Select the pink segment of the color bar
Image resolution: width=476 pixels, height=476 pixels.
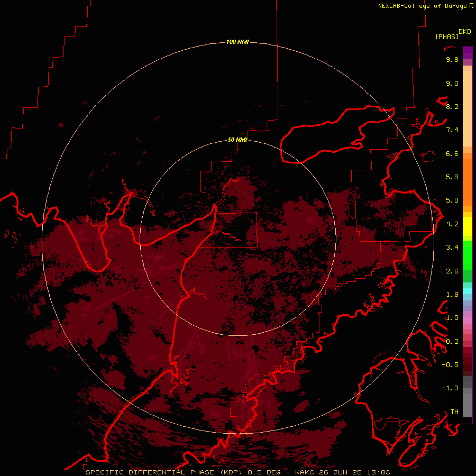pos(467,321)
